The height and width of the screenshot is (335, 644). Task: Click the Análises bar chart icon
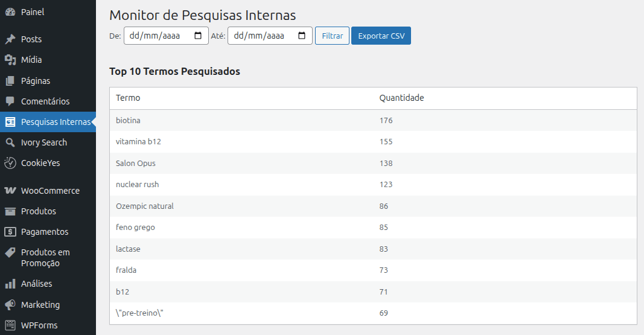tap(10, 284)
